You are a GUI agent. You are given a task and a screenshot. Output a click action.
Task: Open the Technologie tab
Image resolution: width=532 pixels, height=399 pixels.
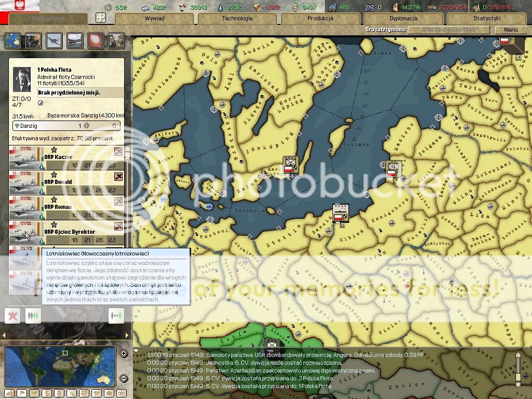237,18
